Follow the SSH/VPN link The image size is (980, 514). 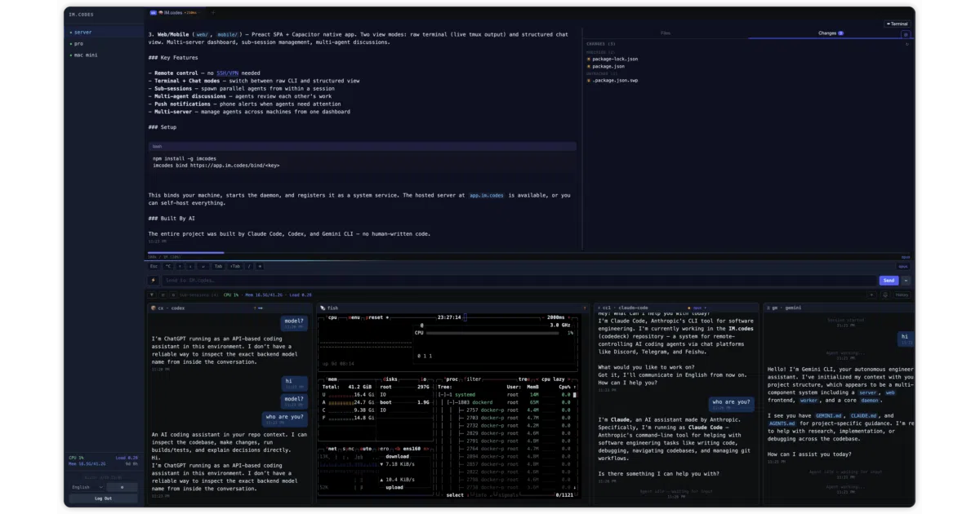pos(228,73)
